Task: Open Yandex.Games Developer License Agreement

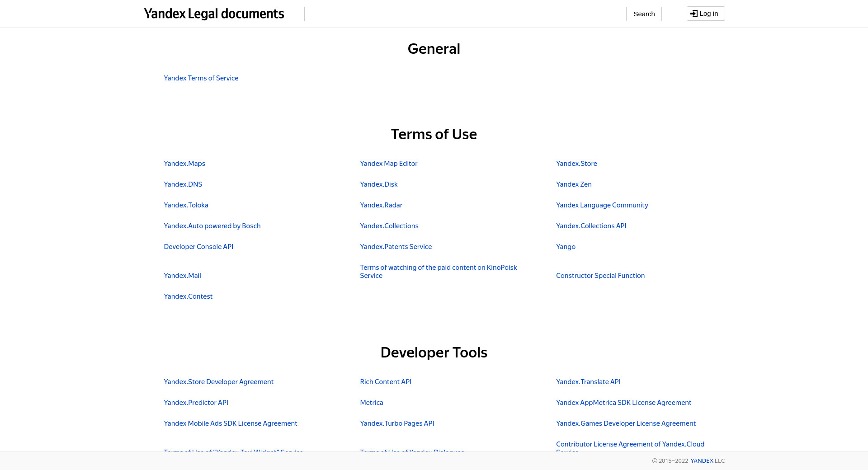Action: tap(626, 423)
